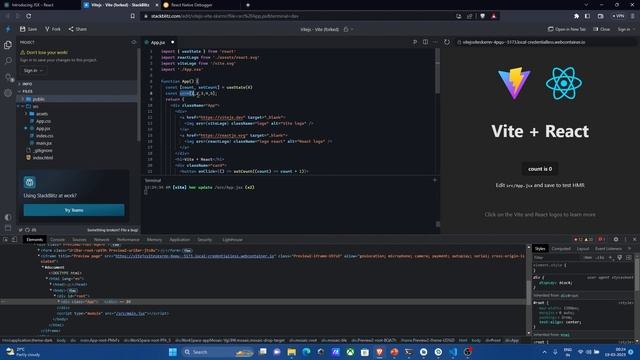
Task: Click the inspect element picker icon in DevTools
Action: (x=6, y=239)
